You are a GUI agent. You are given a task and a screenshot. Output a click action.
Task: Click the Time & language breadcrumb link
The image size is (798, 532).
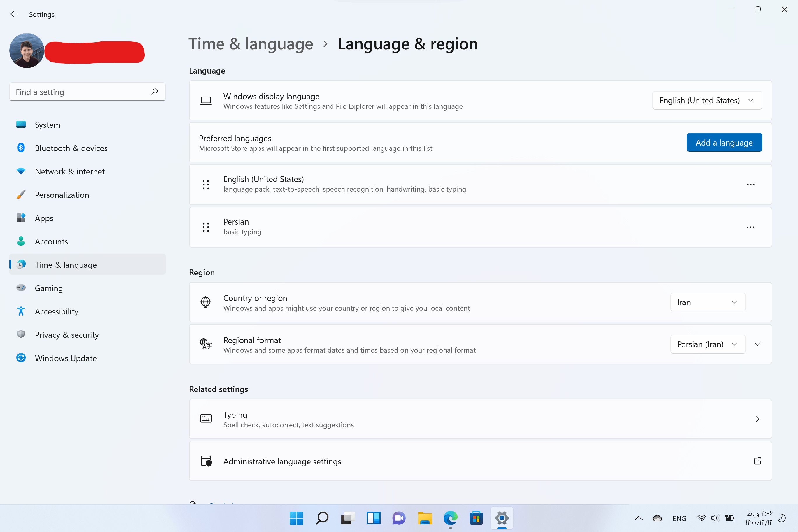[x=251, y=44]
